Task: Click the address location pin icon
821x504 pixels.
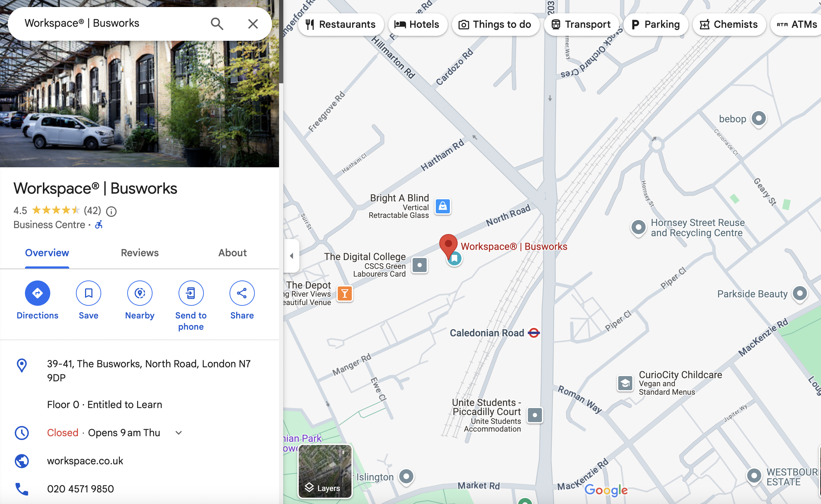Action: tap(22, 365)
